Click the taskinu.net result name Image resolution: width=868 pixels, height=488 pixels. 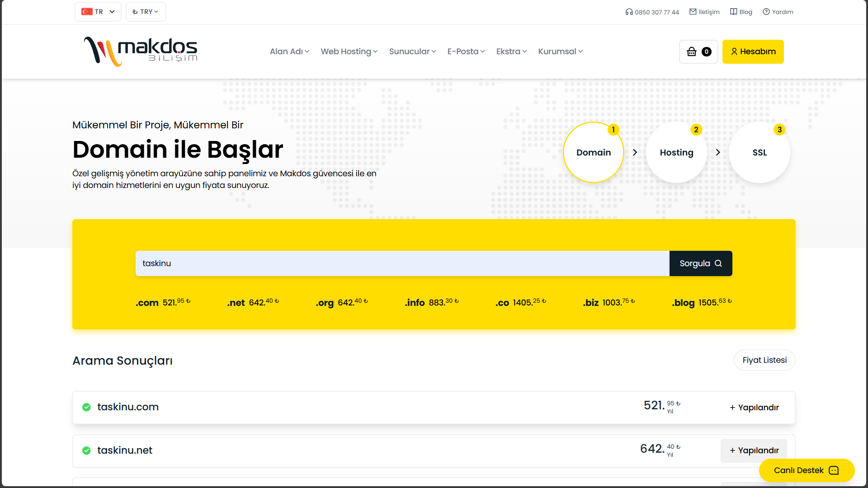click(x=125, y=450)
